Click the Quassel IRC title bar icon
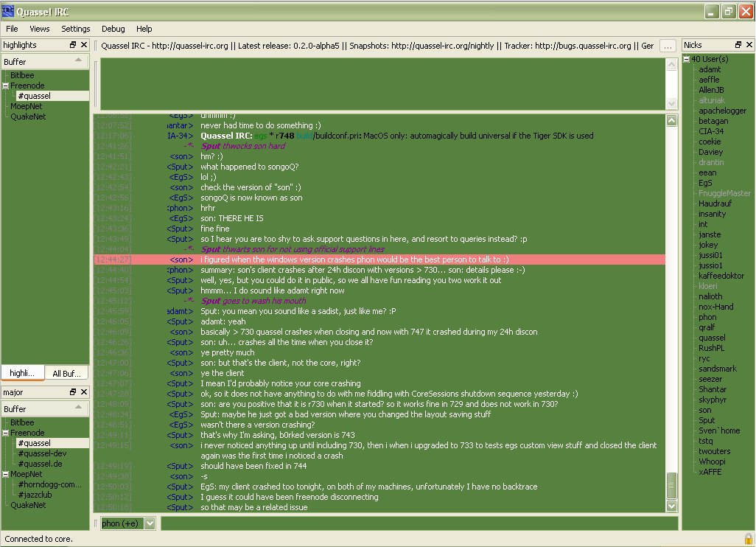The width and height of the screenshot is (756, 547). 7,11
